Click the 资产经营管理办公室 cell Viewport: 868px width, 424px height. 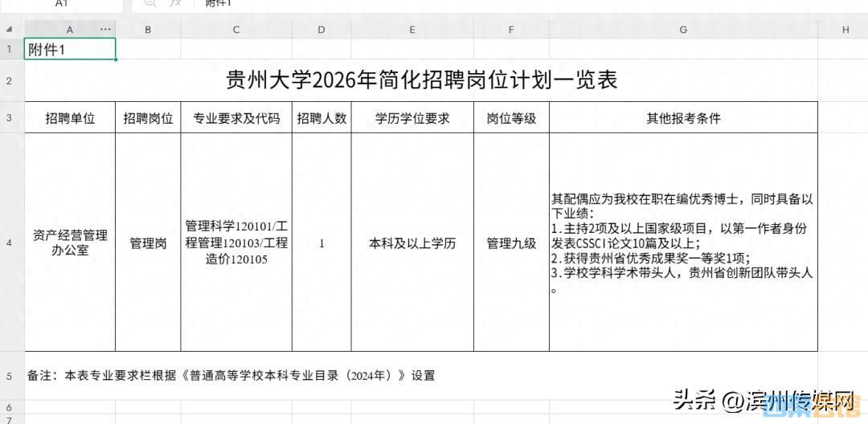pyautogui.click(x=70, y=243)
